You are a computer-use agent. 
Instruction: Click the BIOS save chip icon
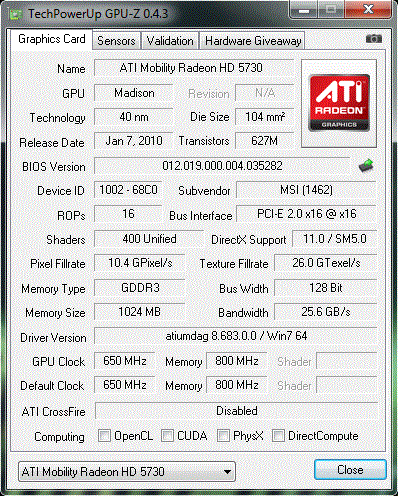(366, 165)
